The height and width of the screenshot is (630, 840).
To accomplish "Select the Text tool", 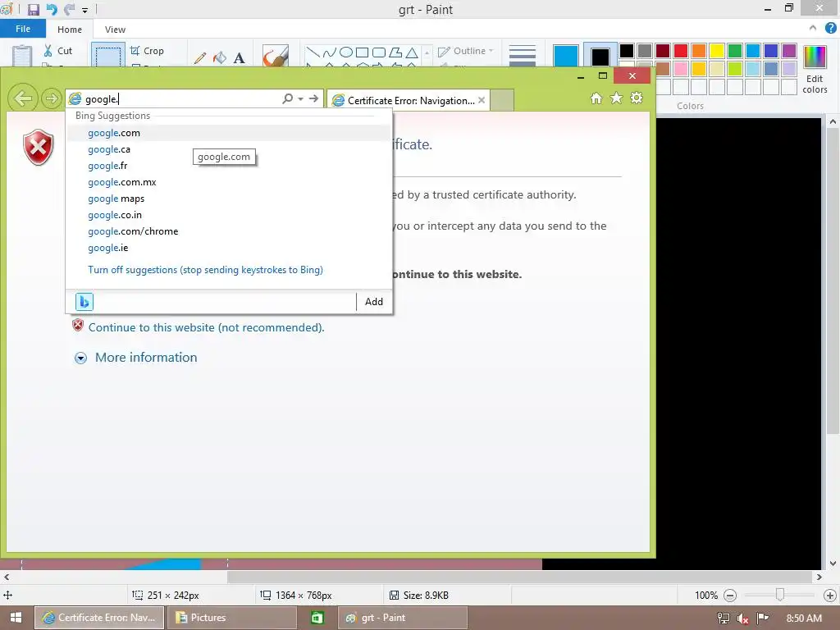I will click(239, 58).
